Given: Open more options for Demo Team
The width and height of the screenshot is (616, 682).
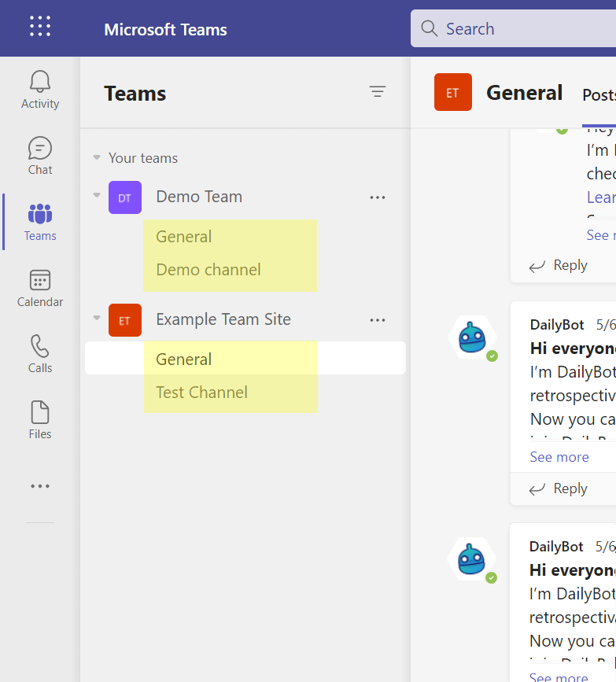Looking at the screenshot, I should coord(378,197).
